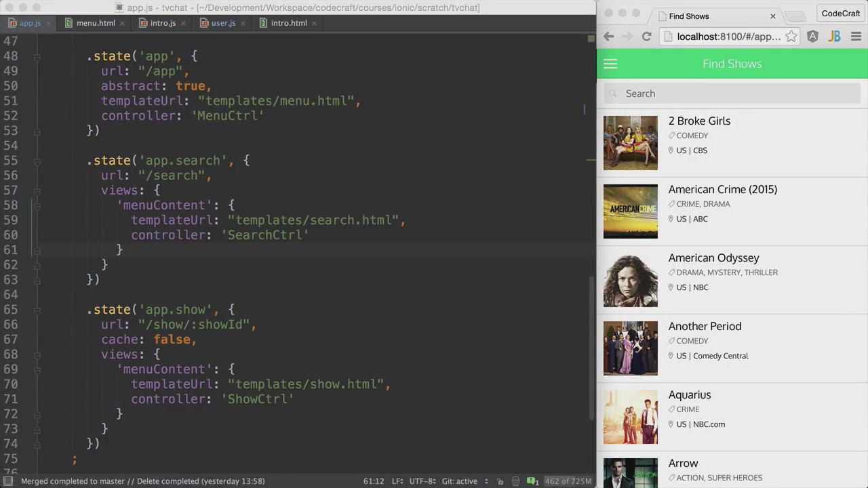The width and height of the screenshot is (868, 488).
Task: Close the user.js editor tab
Action: tap(243, 23)
